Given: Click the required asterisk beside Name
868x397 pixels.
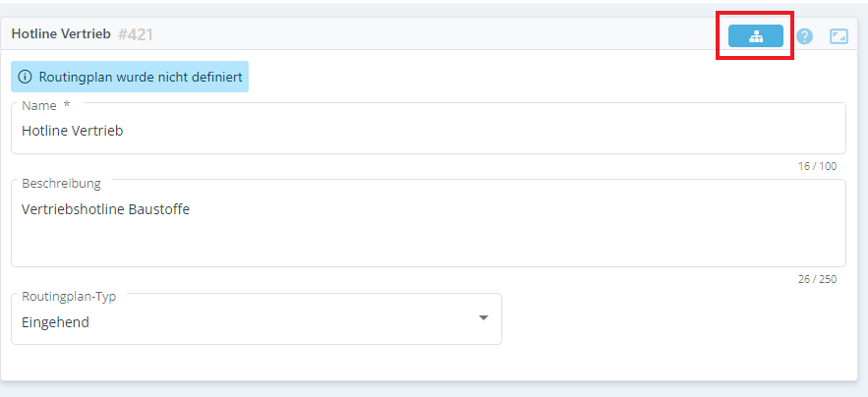Looking at the screenshot, I should click(67, 105).
